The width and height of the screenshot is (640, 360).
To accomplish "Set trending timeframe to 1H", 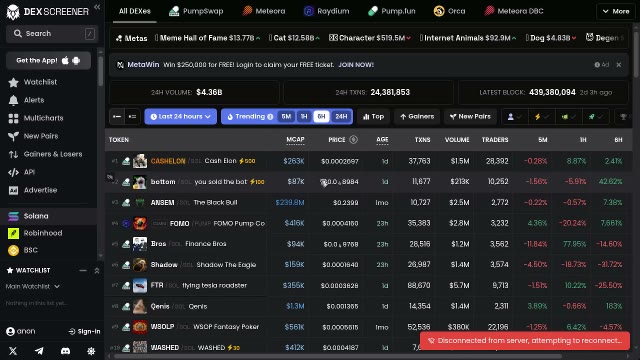I will (x=304, y=117).
